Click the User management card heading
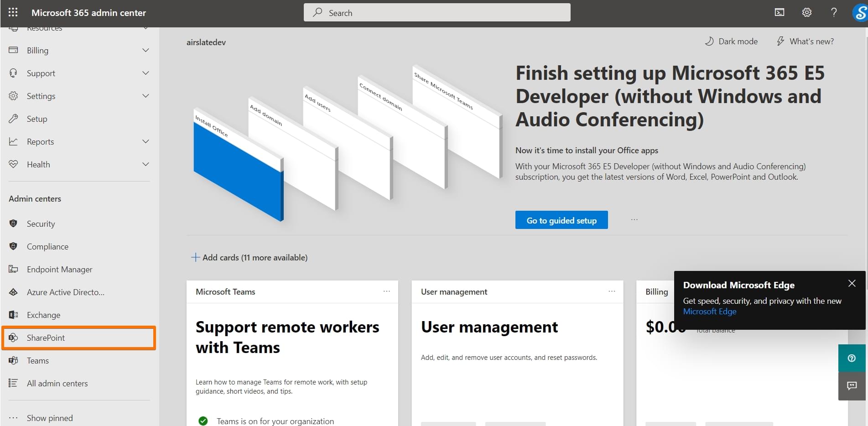 click(489, 327)
